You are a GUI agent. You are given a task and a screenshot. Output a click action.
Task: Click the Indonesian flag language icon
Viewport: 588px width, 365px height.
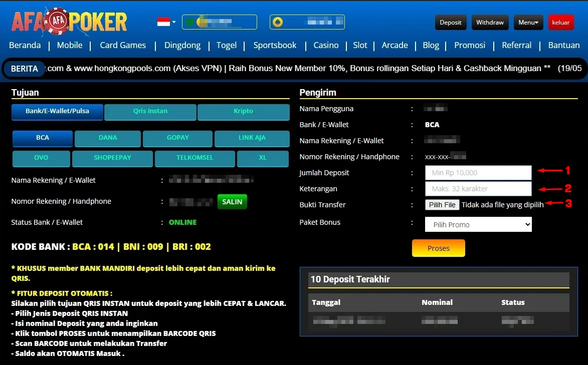163,22
